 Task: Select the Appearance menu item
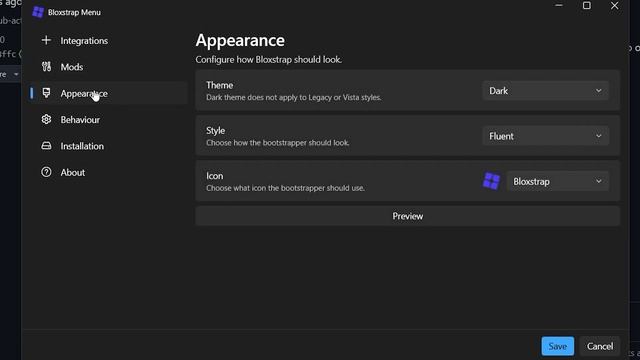click(108, 93)
